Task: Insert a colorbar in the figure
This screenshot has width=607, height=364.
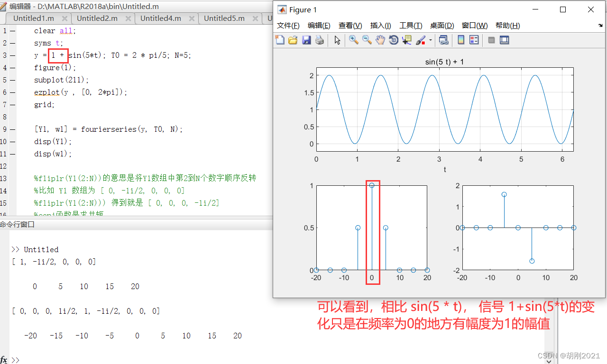Action: tap(461, 40)
